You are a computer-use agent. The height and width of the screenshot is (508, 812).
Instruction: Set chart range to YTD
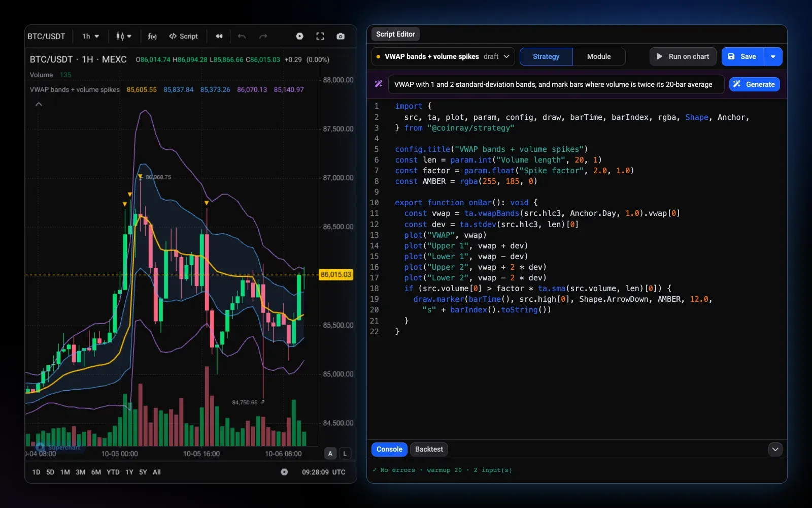[x=113, y=472]
